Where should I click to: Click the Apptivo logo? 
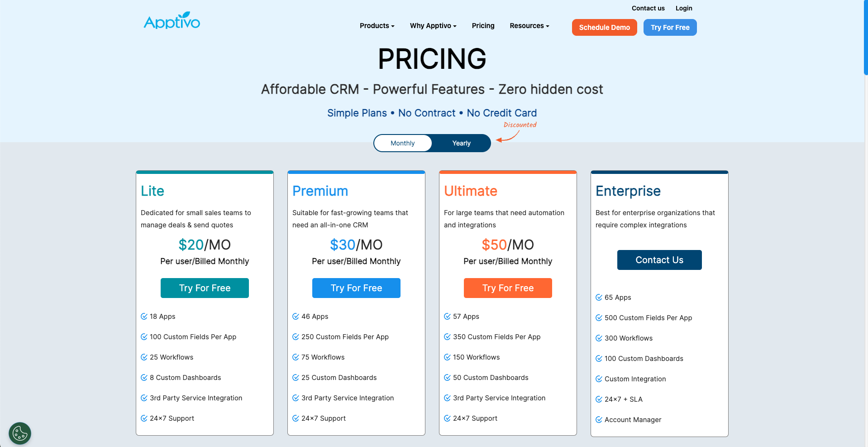[x=172, y=21]
